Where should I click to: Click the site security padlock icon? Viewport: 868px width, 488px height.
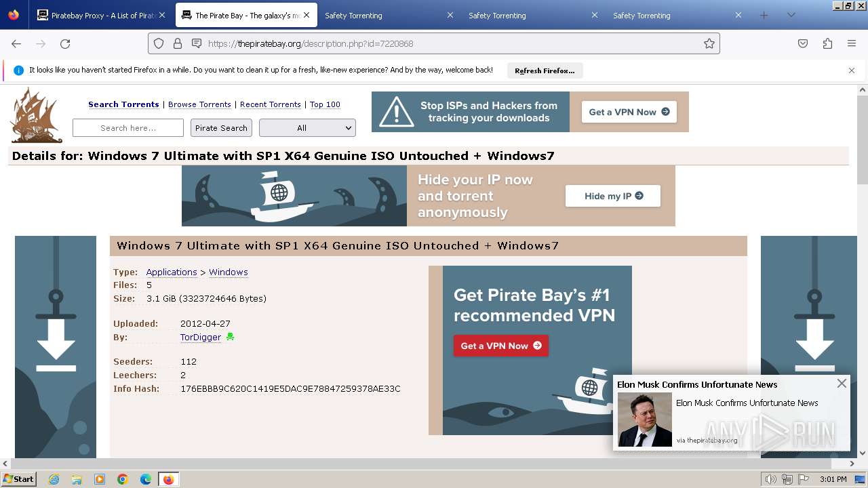click(x=178, y=43)
